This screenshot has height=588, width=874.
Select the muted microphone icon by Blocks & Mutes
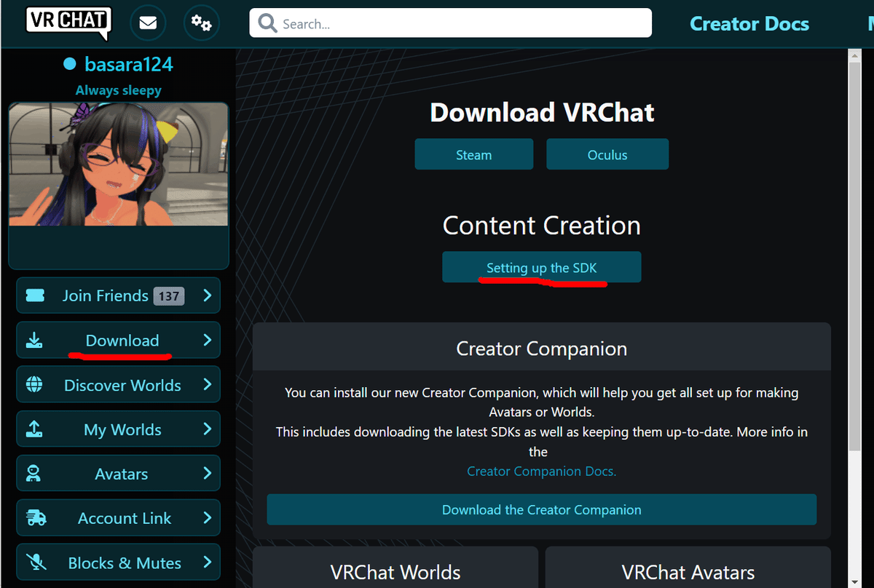(x=35, y=562)
